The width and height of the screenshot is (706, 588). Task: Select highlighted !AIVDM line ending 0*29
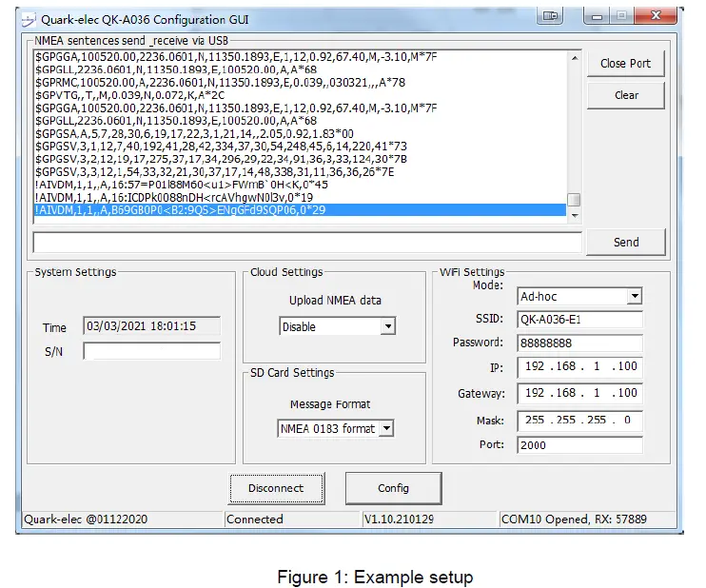(300, 210)
